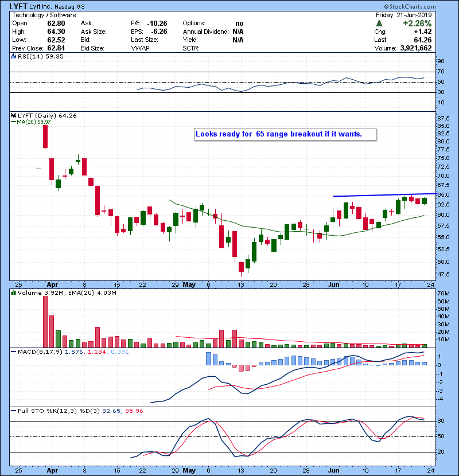459x476 pixels.
Task: Click the date 'Friday 21-Jun-2019'
Action: pos(404,15)
